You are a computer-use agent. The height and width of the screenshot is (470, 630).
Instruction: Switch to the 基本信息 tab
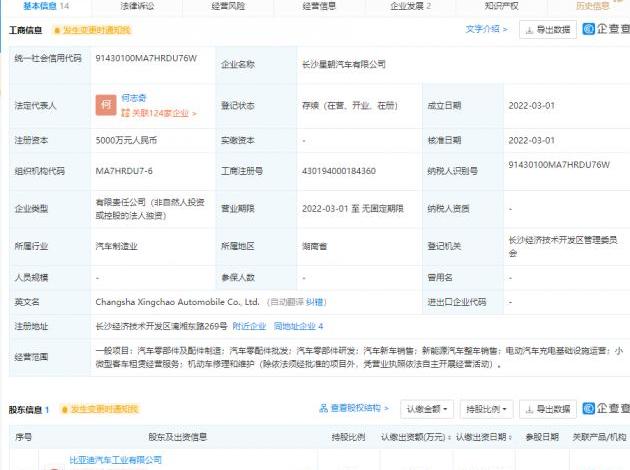point(46,6)
